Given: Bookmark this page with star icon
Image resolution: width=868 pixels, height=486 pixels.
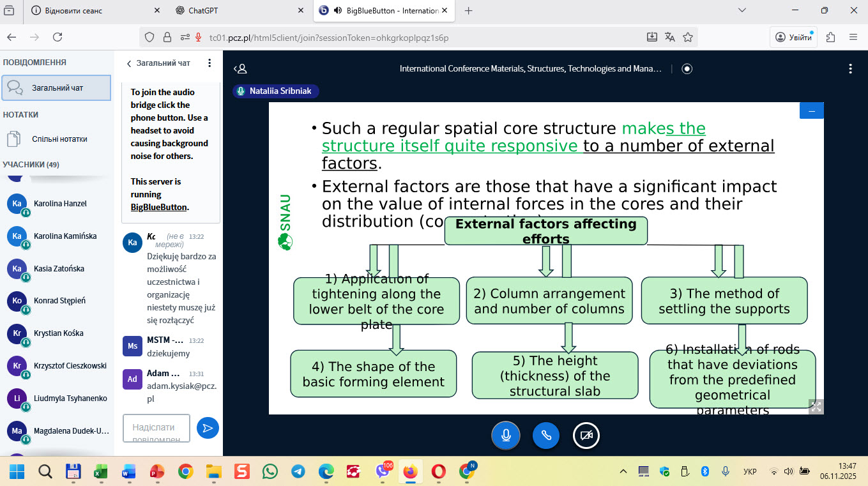Looking at the screenshot, I should [x=688, y=37].
